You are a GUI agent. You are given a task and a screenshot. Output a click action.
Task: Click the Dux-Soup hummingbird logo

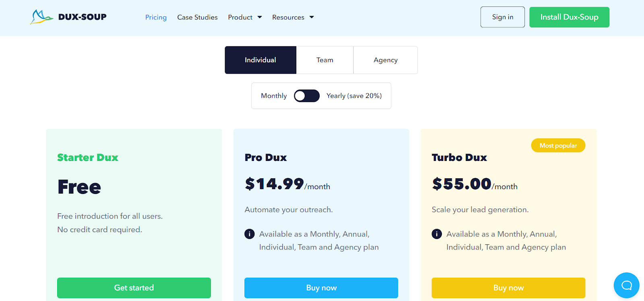tap(41, 17)
